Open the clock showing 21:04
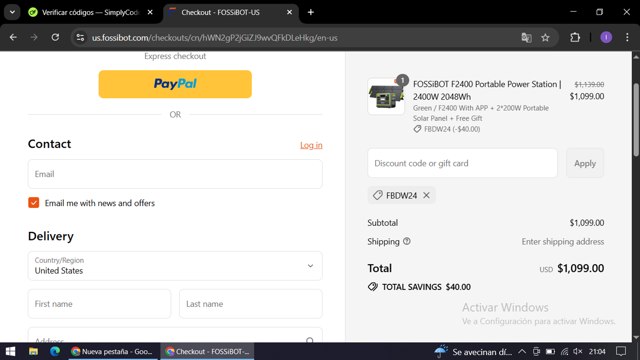 [x=597, y=351]
